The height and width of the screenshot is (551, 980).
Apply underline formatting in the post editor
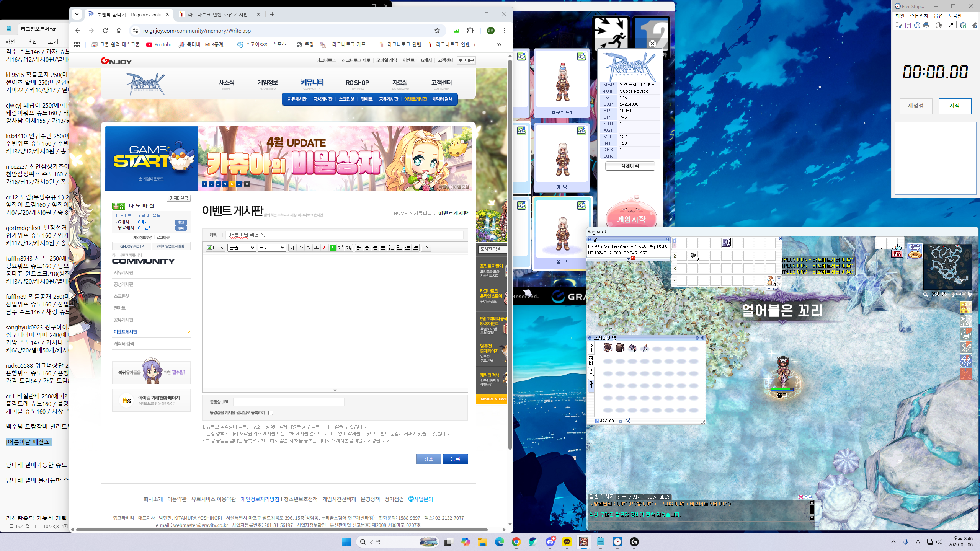tap(301, 248)
